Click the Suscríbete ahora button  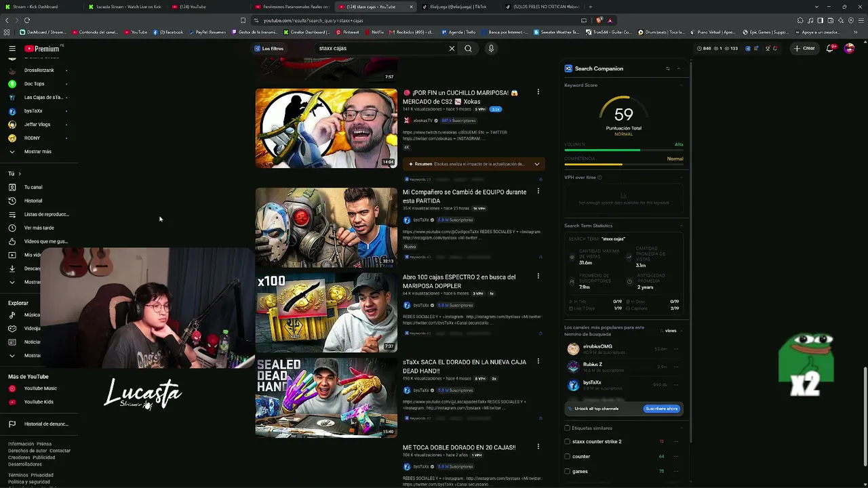click(x=661, y=409)
